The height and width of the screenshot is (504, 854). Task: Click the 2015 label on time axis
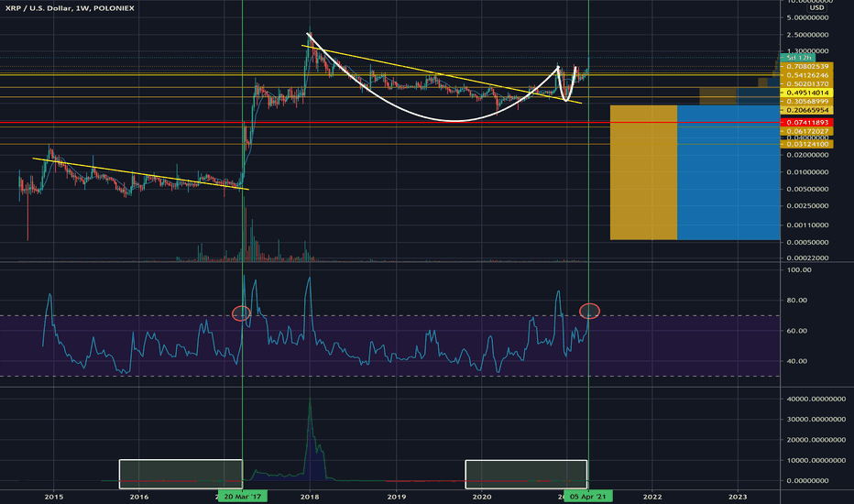(x=53, y=497)
